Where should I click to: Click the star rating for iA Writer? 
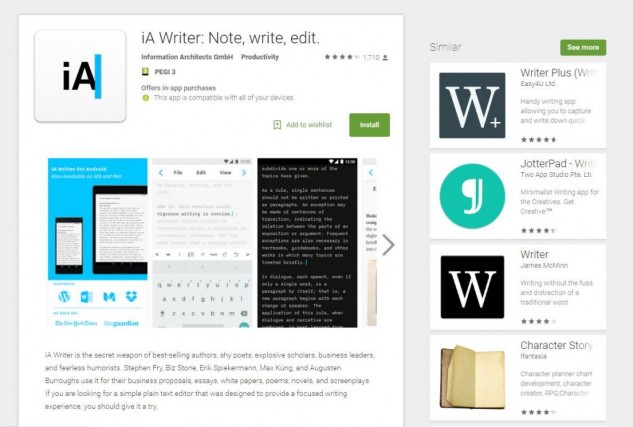coord(342,57)
